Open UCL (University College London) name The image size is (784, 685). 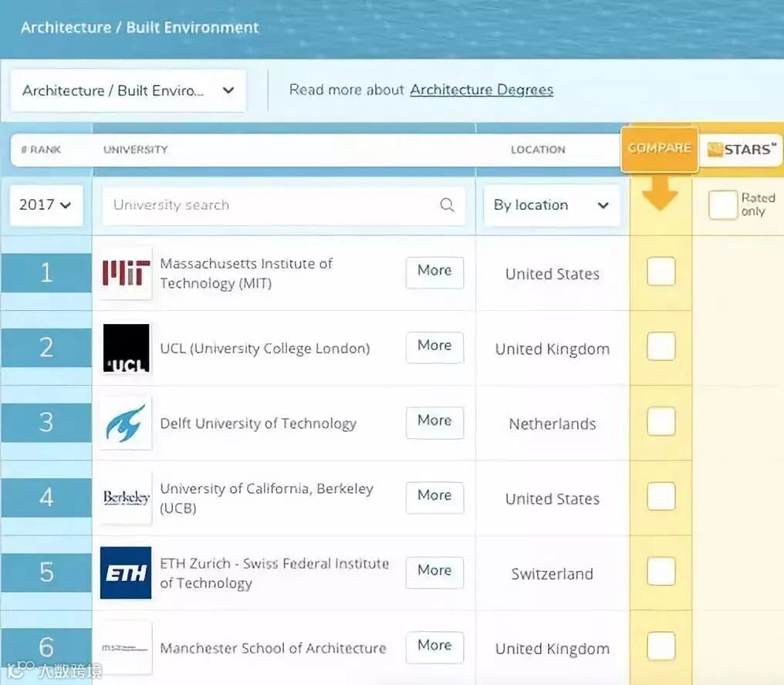(265, 349)
